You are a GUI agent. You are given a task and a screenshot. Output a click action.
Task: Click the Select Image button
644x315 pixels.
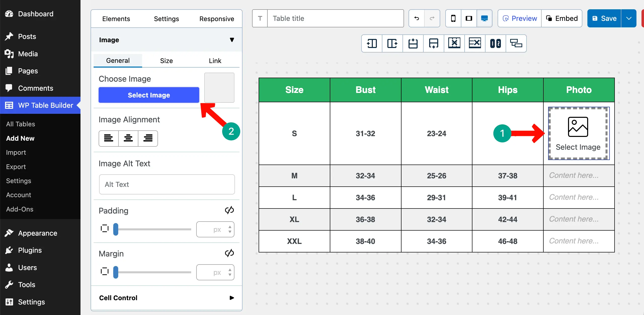click(148, 95)
